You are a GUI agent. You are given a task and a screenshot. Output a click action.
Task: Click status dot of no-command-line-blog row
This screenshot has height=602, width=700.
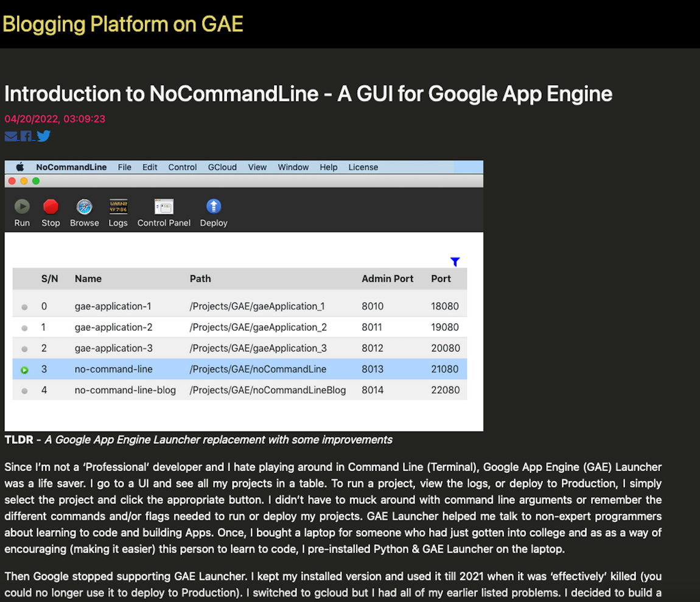(x=24, y=391)
